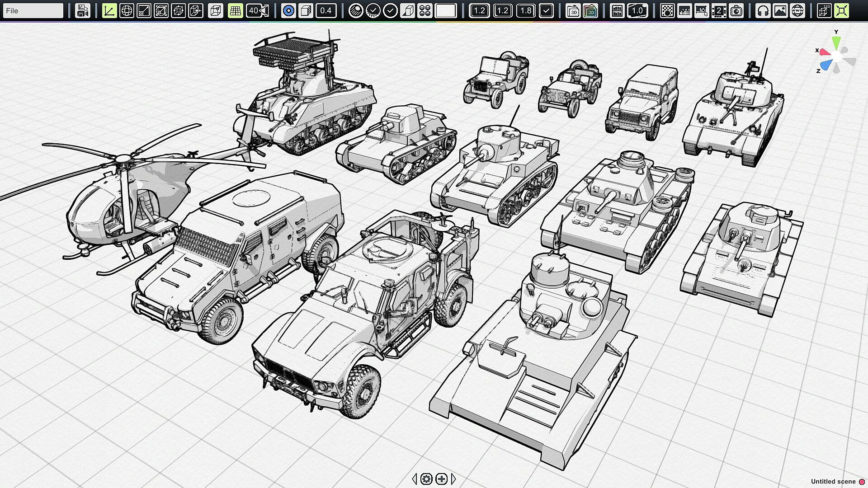The image size is (868, 488).
Task: Click the fullscreen expand icon
Action: [841, 10]
